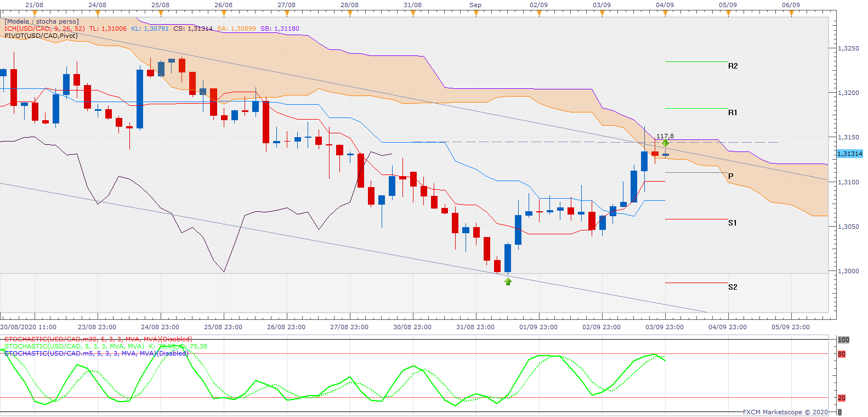Select the 04/09 23:00 time axis label
868x417 pixels.
(x=728, y=327)
